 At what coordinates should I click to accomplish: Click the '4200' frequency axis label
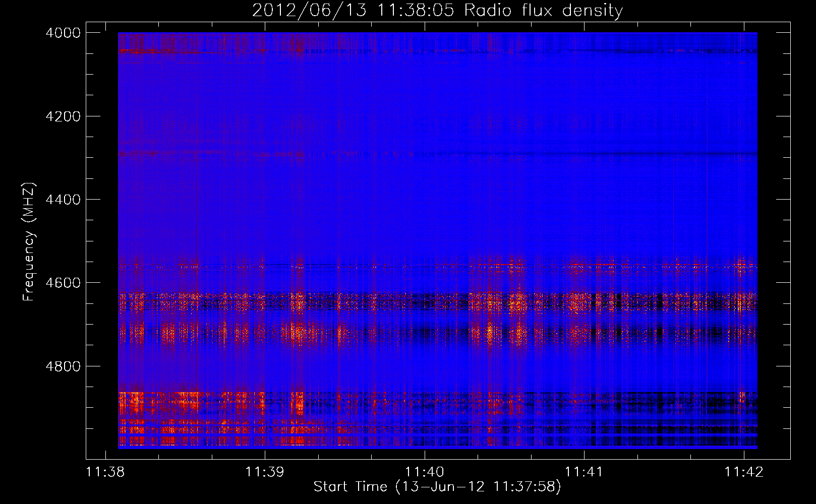[x=63, y=116]
